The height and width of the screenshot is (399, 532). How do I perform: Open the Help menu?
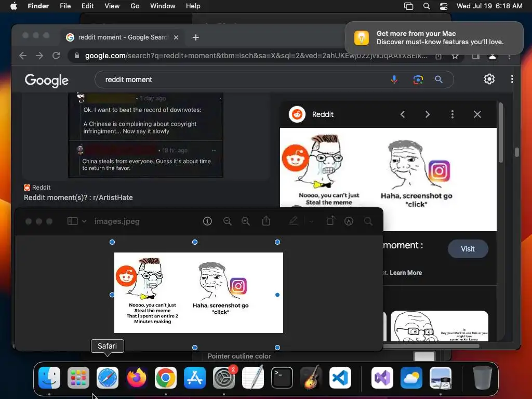coord(193,6)
